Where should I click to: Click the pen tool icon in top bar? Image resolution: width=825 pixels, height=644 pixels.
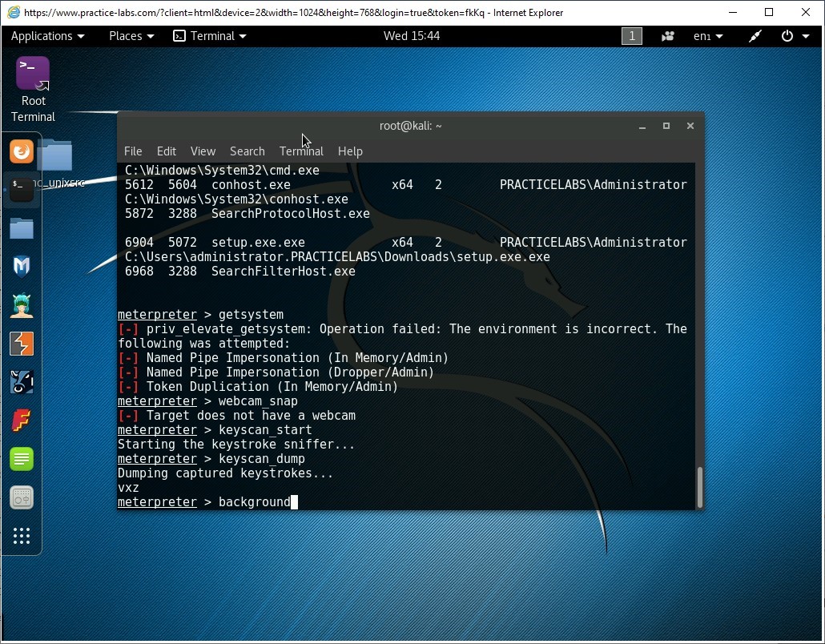click(755, 36)
